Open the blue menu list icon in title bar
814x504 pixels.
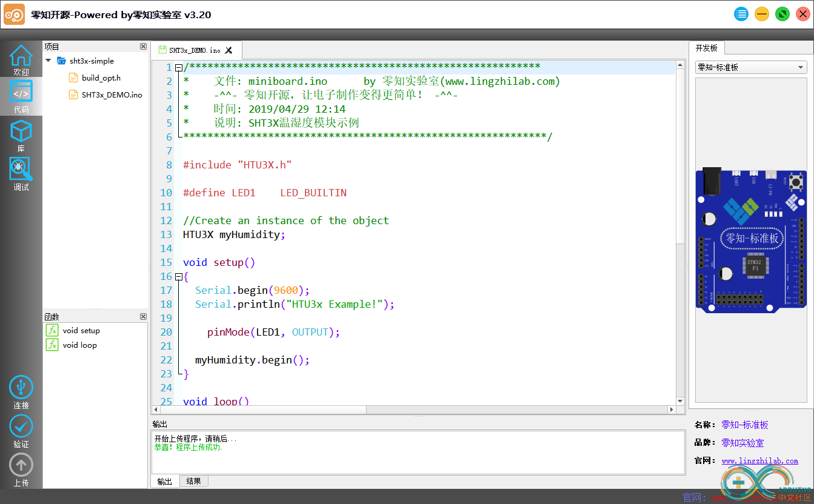point(741,15)
